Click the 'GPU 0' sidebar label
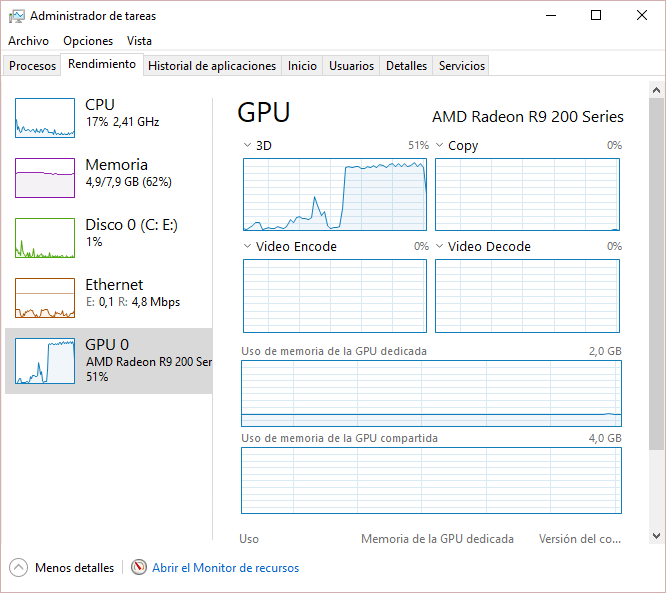The width and height of the screenshot is (666, 593). pos(107,345)
